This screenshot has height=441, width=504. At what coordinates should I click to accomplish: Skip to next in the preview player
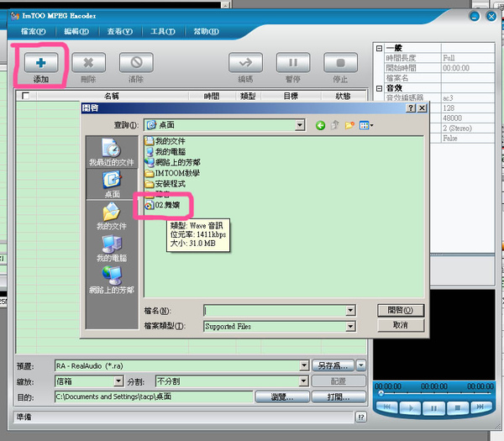[x=480, y=407]
